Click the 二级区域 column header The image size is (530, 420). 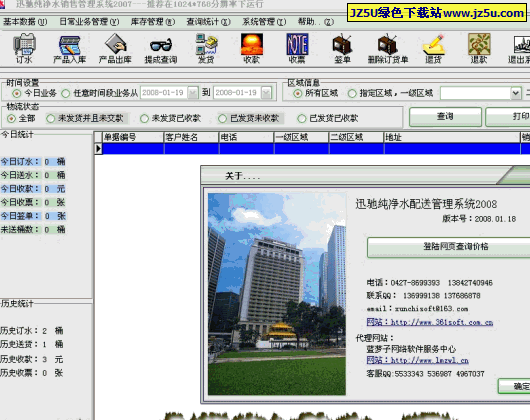point(357,137)
